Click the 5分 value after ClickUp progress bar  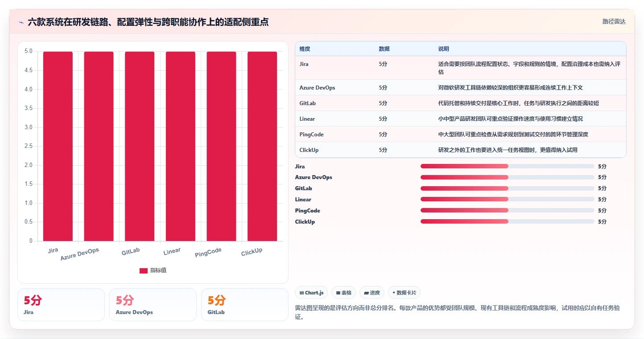[603, 221]
